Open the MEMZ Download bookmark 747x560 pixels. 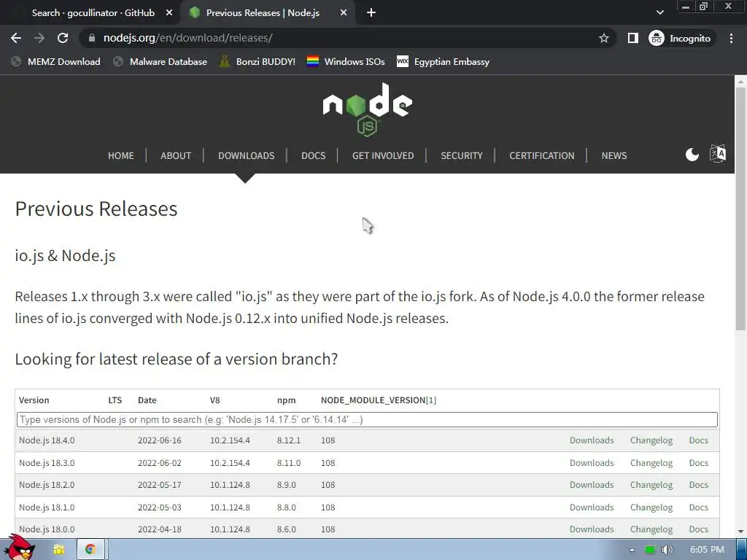point(56,61)
